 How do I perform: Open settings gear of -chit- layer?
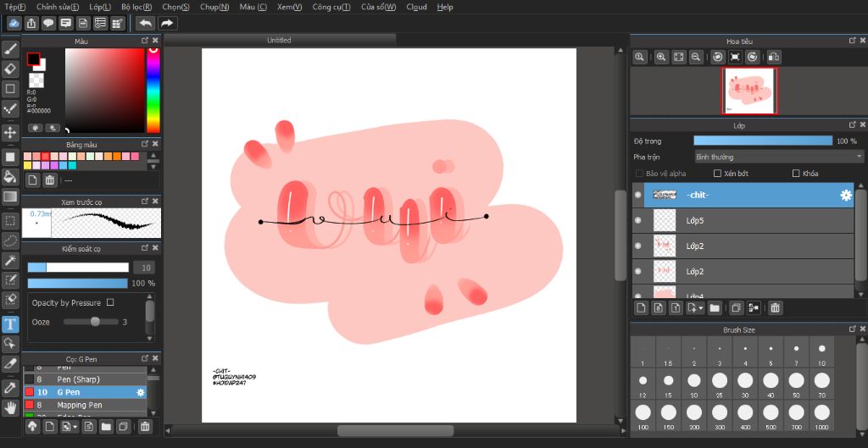pos(846,195)
